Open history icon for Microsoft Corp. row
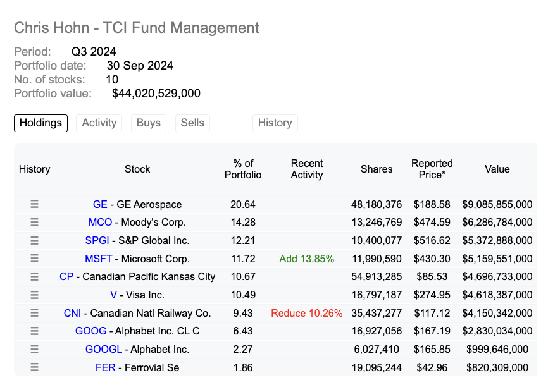548x392 pixels. [x=34, y=259]
